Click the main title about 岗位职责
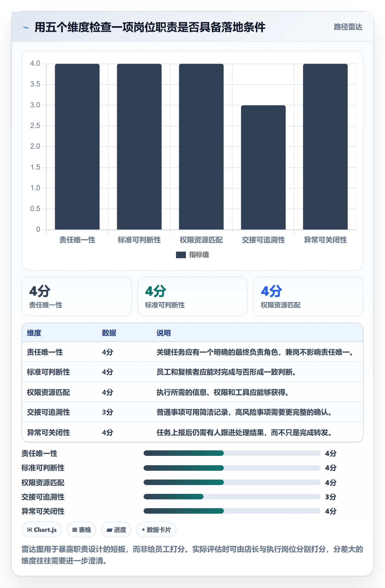 point(150,27)
